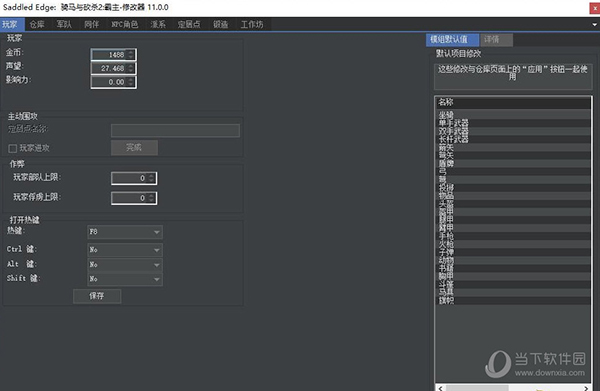Select the 模组默认值 tab
This screenshot has height=391, width=600.
click(x=452, y=39)
